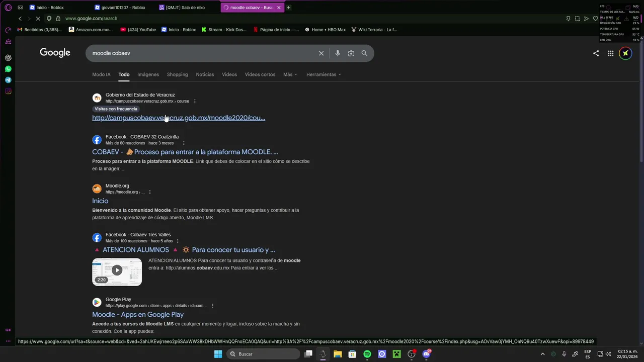Switch to the Videos cortos tab

260,74
